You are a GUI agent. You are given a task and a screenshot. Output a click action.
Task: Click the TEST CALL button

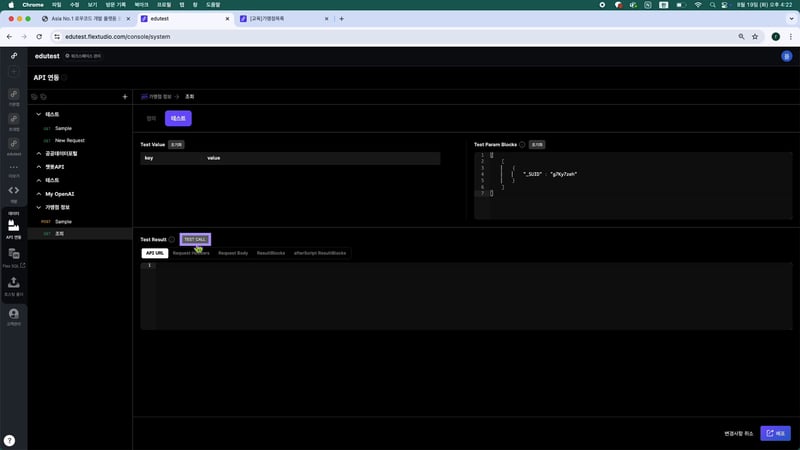click(195, 240)
